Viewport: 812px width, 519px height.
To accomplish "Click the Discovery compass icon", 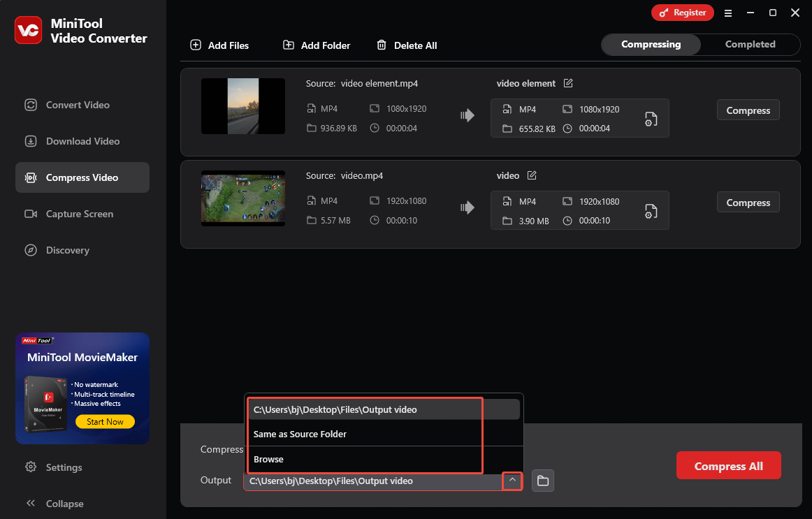I will pos(31,250).
